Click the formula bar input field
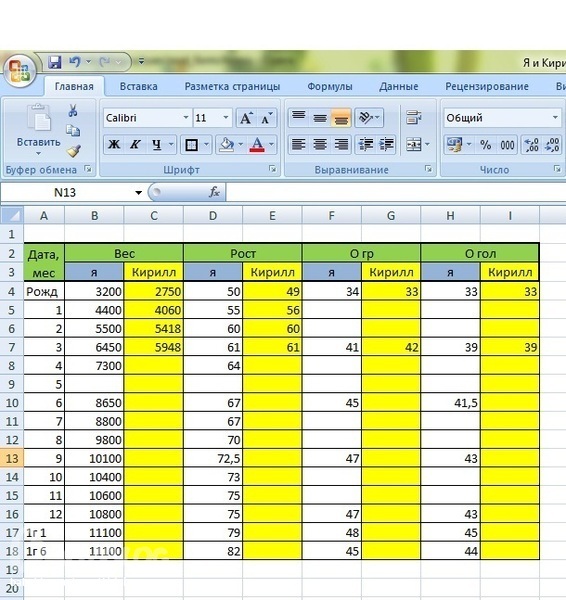Viewport: 566px width, 600px height. (396, 192)
